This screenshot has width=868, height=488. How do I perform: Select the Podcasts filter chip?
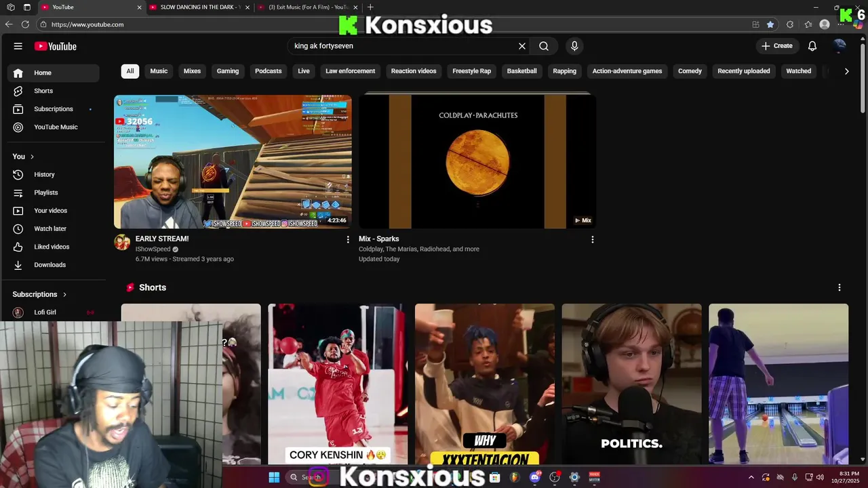tap(269, 71)
